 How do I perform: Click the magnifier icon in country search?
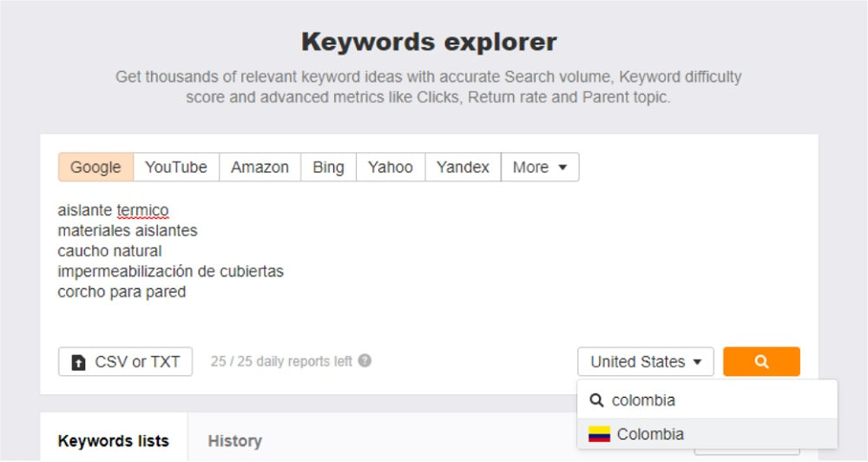coord(596,400)
